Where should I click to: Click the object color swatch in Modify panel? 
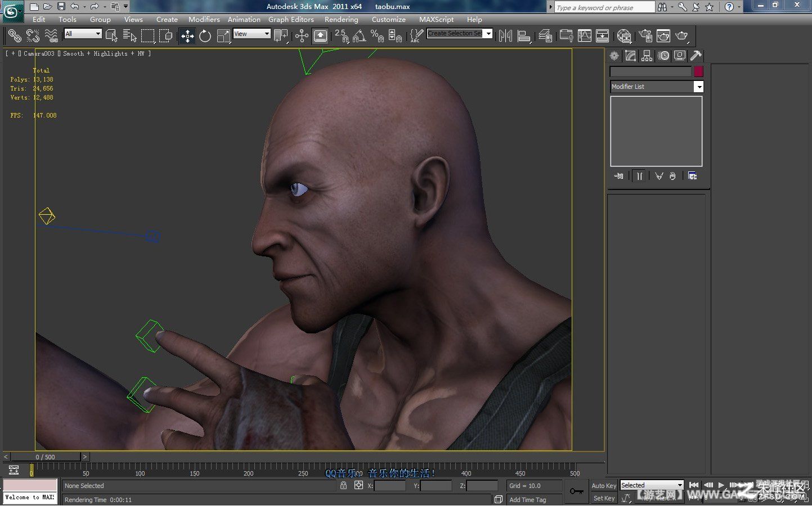(x=698, y=71)
